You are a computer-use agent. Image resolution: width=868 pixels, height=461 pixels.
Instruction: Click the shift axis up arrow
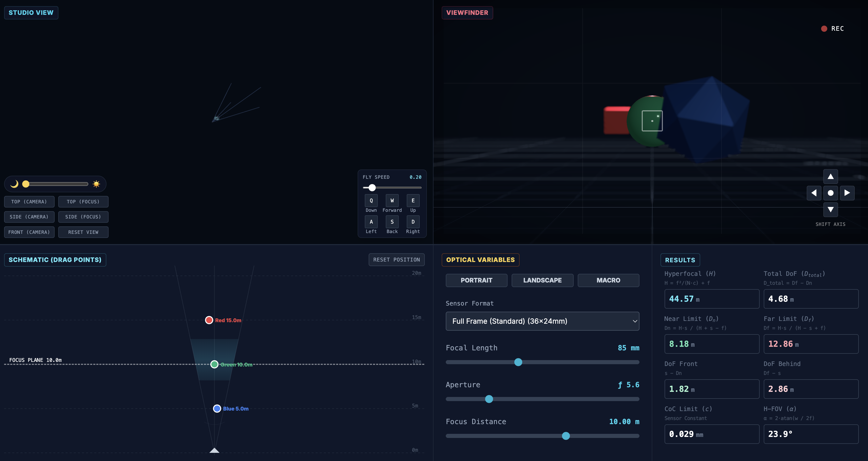tap(830, 176)
